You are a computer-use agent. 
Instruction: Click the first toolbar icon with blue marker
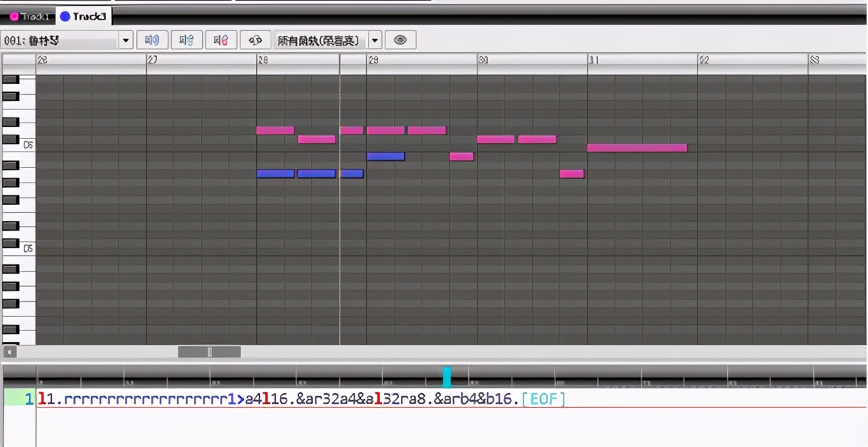[152, 40]
